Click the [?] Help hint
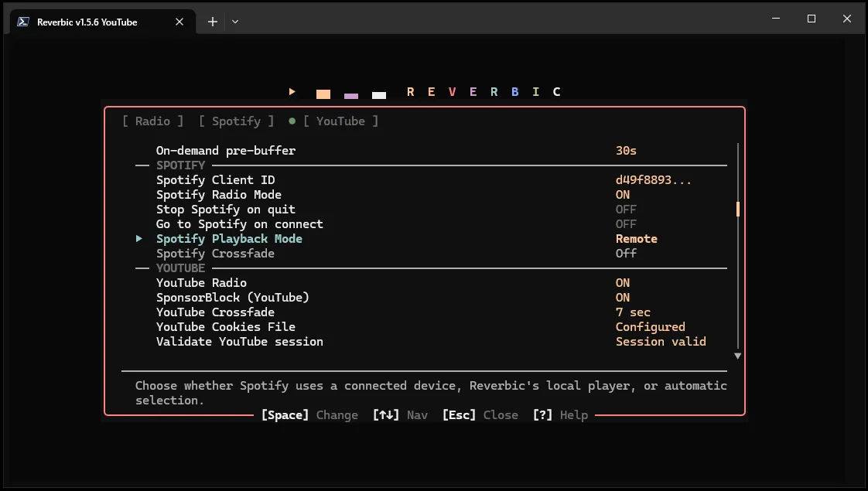The height and width of the screenshot is (491, 868). pos(560,415)
